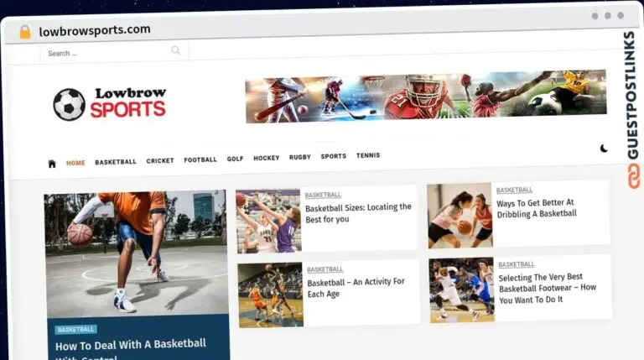Select the Football navigation tab
Image resolution: width=644 pixels, height=360 pixels.
pos(200,159)
